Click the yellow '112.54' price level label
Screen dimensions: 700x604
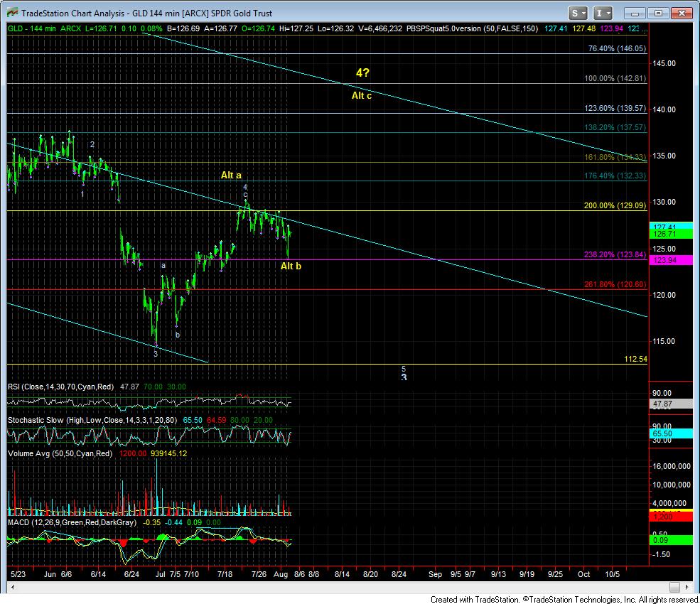coord(635,359)
